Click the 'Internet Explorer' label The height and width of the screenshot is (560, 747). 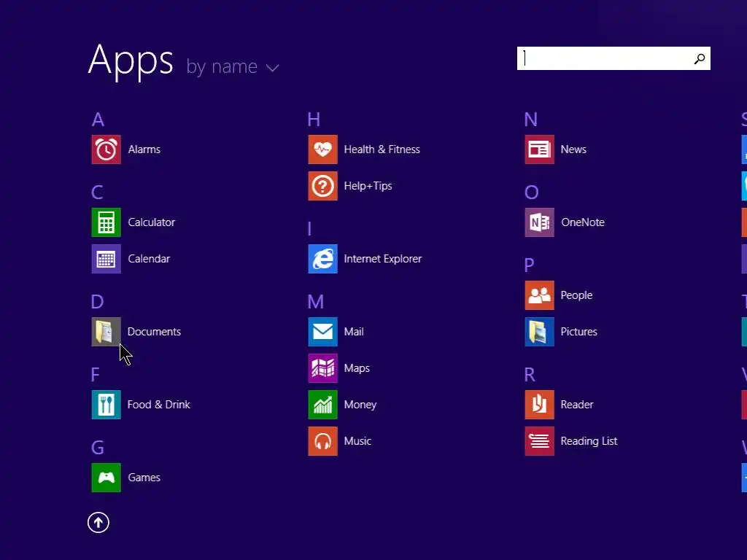coord(383,259)
